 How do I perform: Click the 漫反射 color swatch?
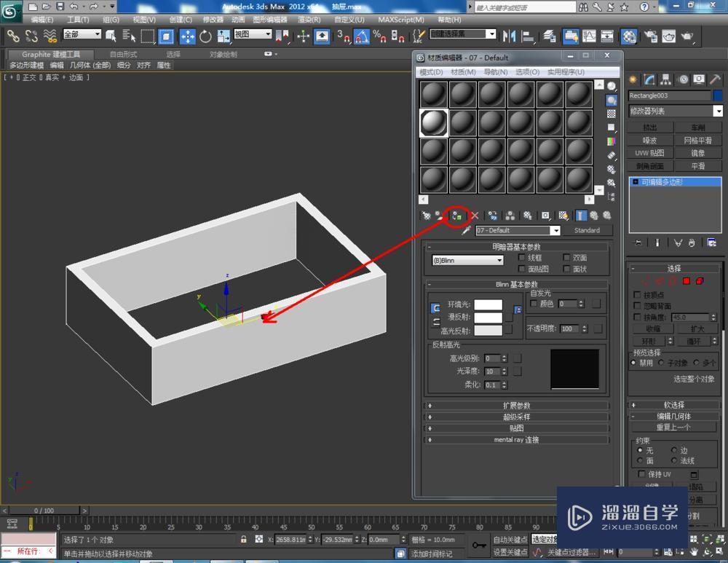488,317
